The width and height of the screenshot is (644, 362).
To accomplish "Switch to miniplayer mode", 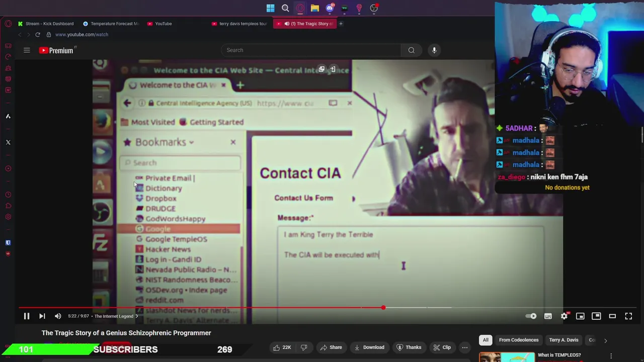I will point(580,316).
